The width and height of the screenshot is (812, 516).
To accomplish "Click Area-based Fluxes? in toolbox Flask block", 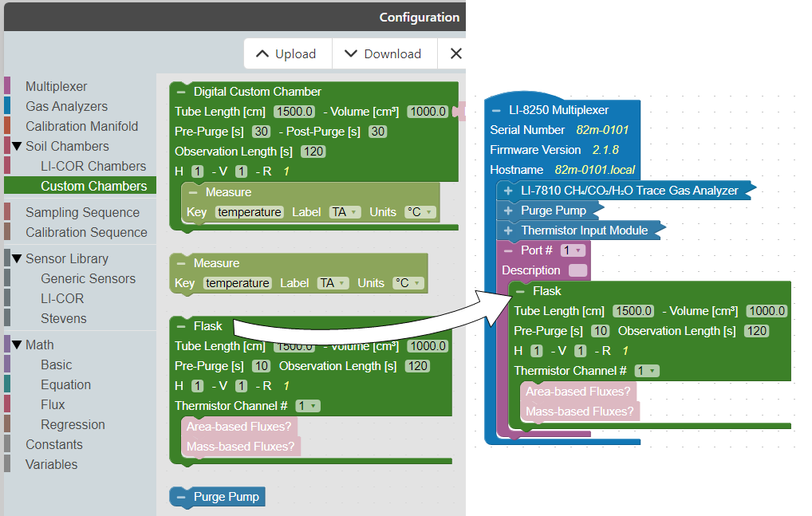I will coord(238,427).
